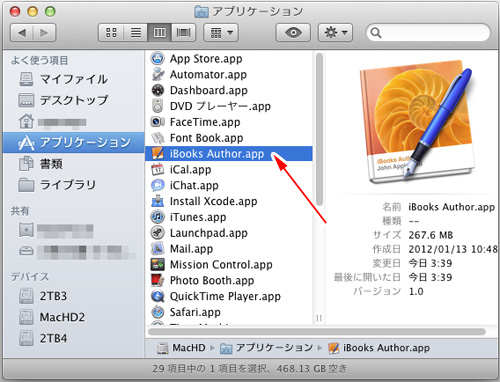
Task: Click the iTunes.app icon
Action: click(157, 217)
